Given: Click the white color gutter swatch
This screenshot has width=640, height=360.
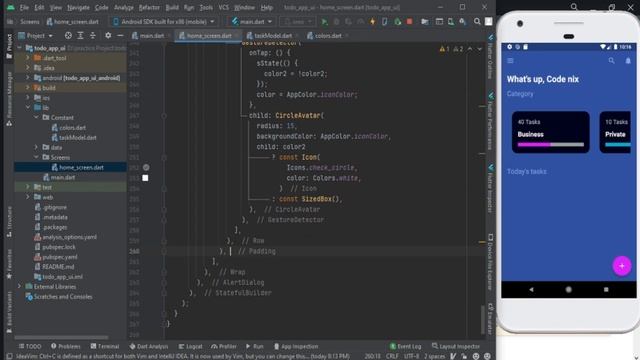Looking at the screenshot, I should point(145,178).
